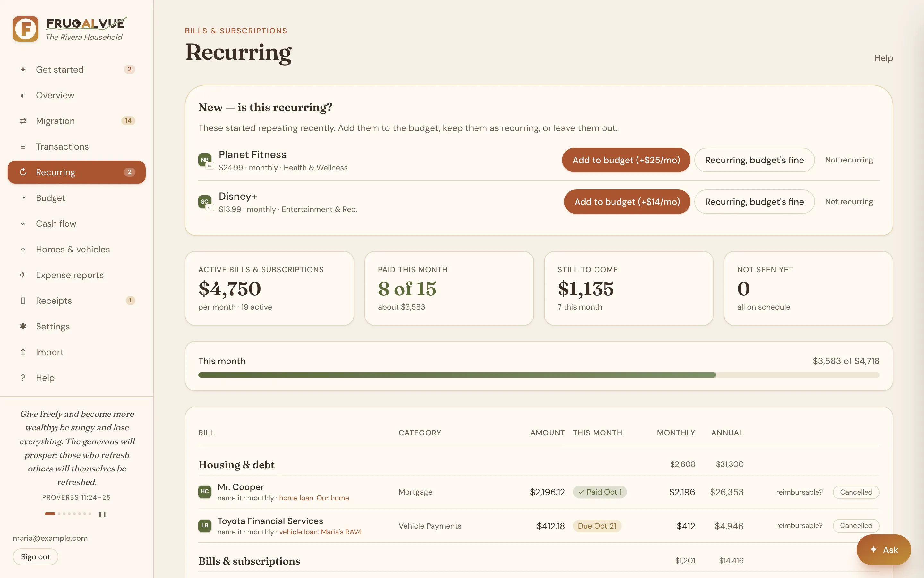Add Planet Fitness to budget (+$25/mo)

click(x=626, y=160)
